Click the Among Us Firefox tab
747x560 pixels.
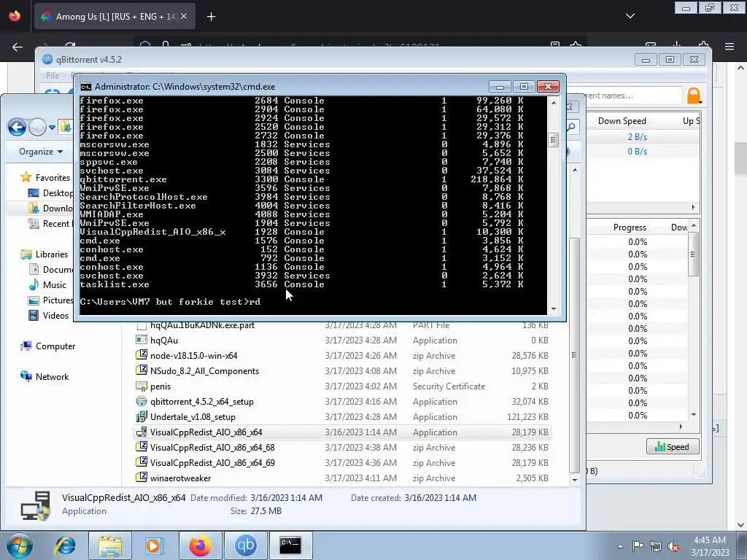point(115,17)
